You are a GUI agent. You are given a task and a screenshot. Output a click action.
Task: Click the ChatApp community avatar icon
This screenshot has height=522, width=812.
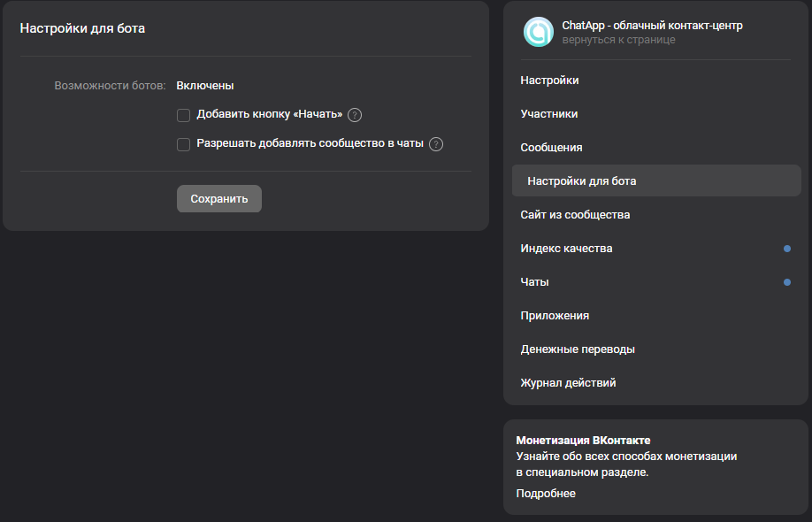[x=538, y=32]
